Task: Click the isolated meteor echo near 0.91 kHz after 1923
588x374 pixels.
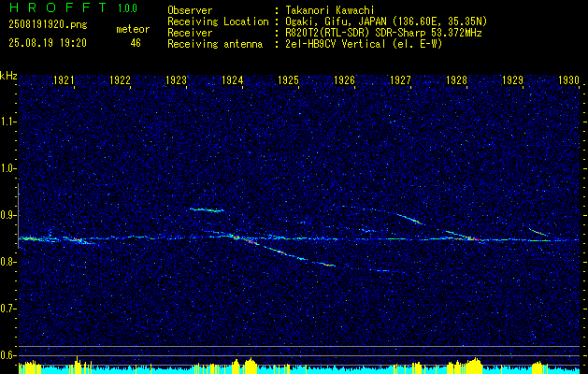Action: (207, 209)
